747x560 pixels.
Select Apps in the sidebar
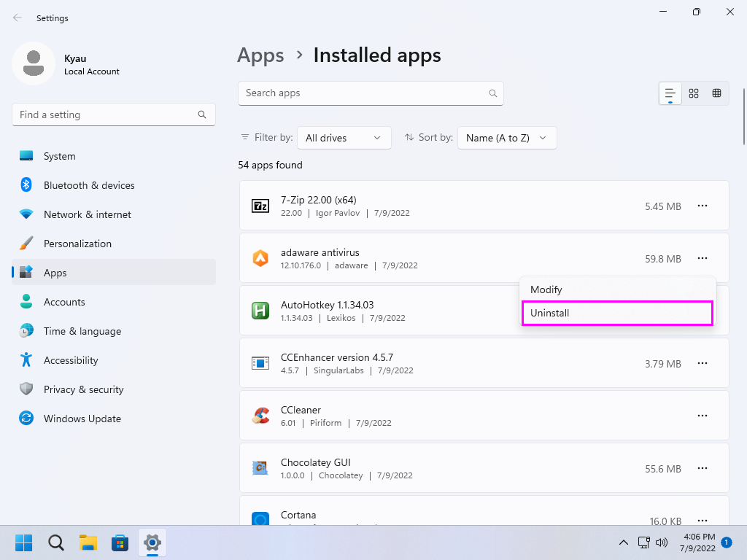pos(114,273)
